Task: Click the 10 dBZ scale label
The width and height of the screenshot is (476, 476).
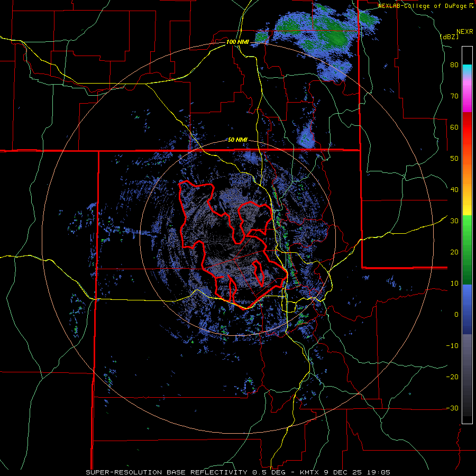Action: tap(454, 283)
